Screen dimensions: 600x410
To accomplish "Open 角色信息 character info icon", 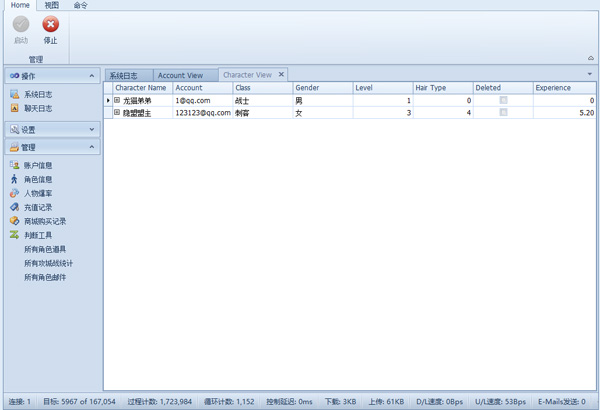I will (15, 179).
